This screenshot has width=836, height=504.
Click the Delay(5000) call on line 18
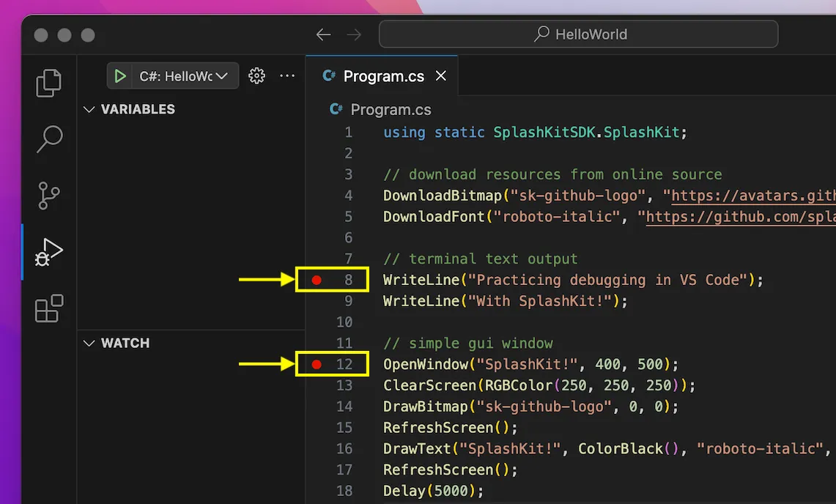click(x=433, y=491)
